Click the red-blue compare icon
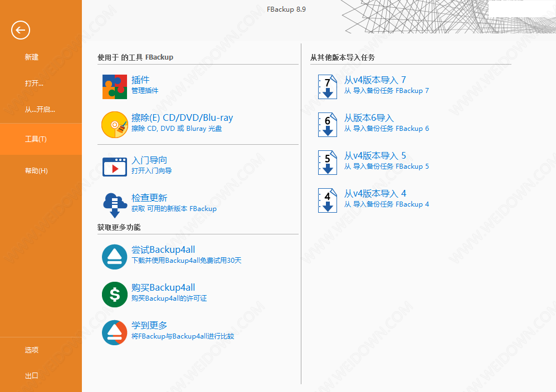This screenshot has height=392, width=556. pyautogui.click(x=115, y=332)
